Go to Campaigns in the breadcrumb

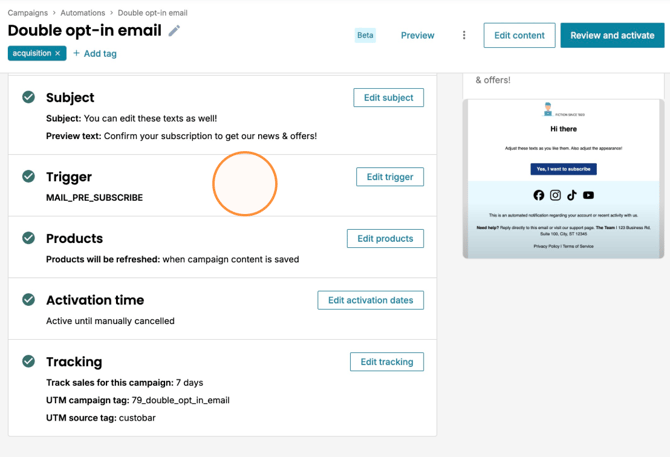click(x=28, y=13)
